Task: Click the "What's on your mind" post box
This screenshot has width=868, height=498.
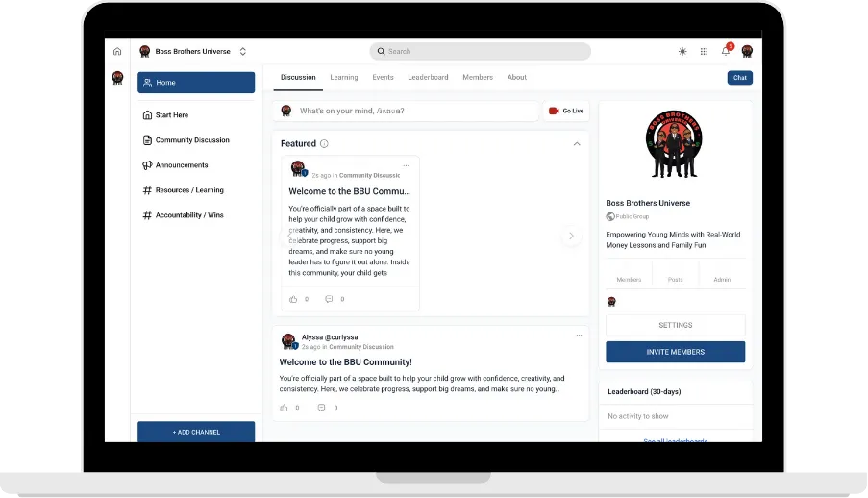Action: (406, 111)
